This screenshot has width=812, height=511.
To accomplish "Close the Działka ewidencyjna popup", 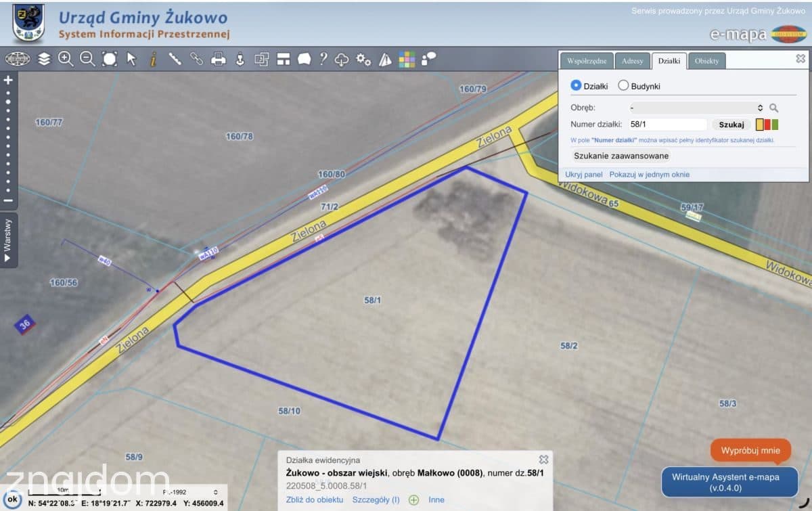I will point(543,460).
